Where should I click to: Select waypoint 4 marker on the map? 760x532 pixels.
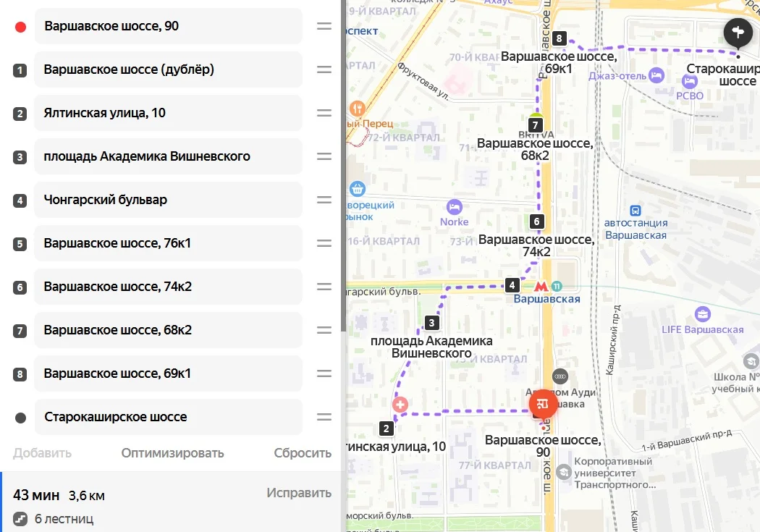click(x=512, y=285)
